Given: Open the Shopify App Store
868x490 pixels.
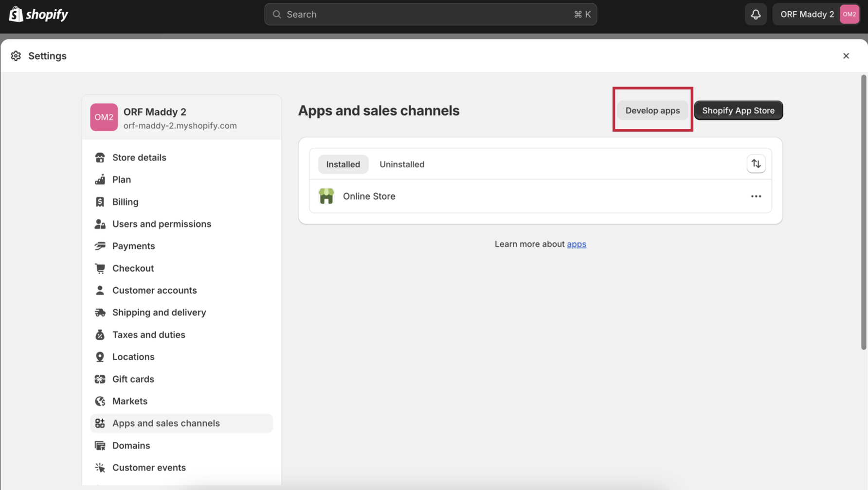Looking at the screenshot, I should pyautogui.click(x=738, y=110).
